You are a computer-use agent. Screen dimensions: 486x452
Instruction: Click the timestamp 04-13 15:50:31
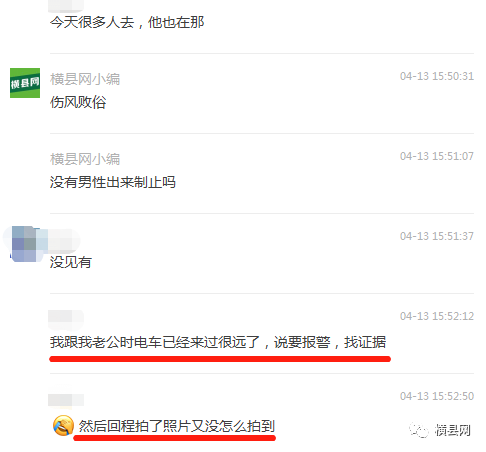tap(437, 76)
